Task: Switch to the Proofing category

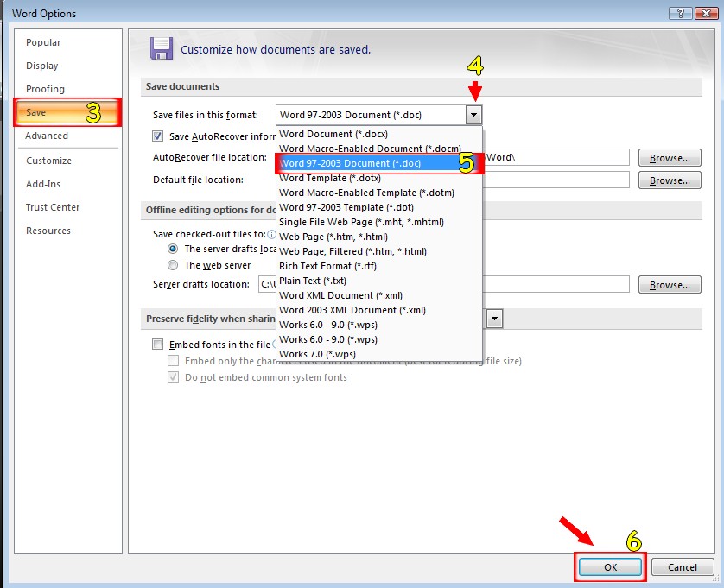Action: point(45,89)
